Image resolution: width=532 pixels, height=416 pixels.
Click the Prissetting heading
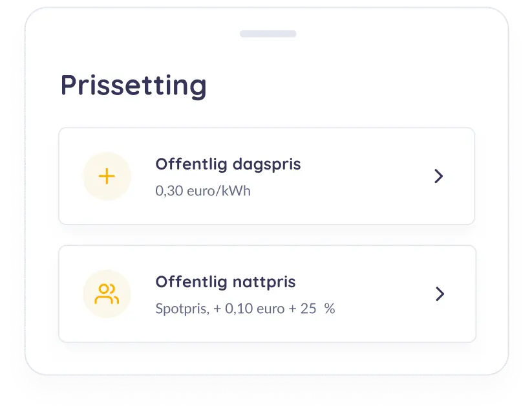click(134, 85)
